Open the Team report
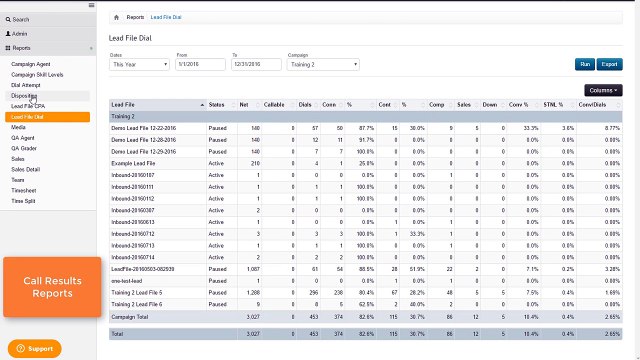The height and width of the screenshot is (360, 640). tap(18, 180)
